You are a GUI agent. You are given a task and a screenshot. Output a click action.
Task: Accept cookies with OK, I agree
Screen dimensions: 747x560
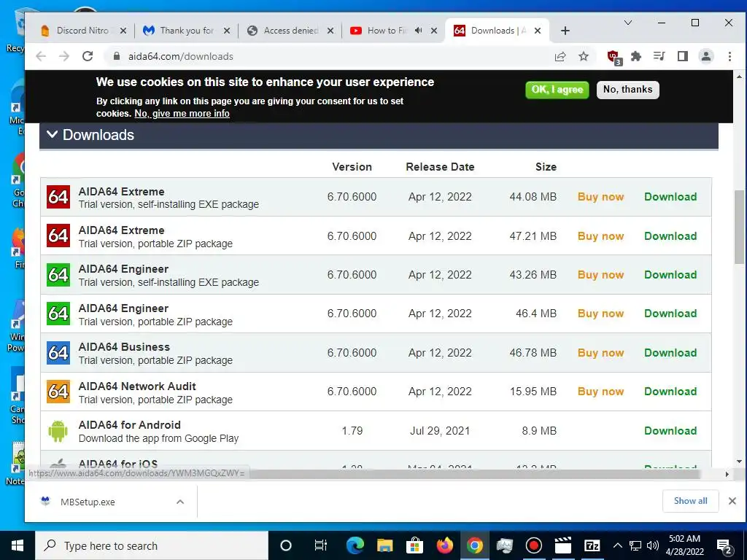coord(557,90)
